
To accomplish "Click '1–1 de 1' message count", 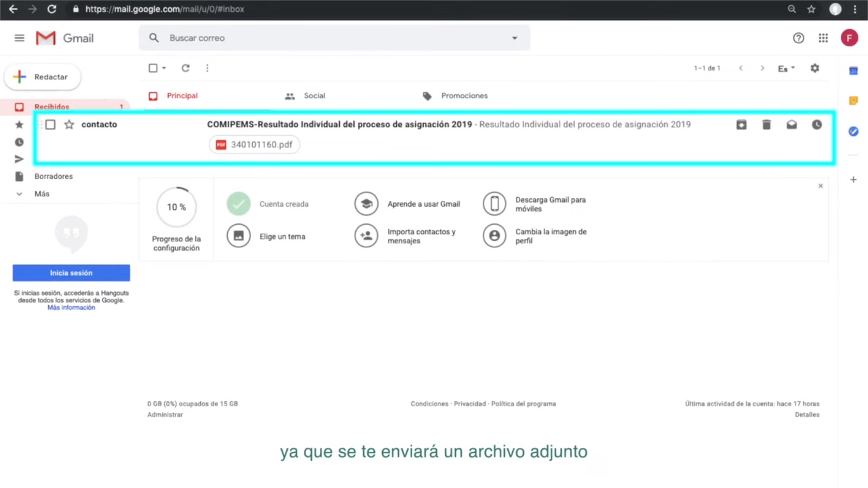I will tap(707, 68).
